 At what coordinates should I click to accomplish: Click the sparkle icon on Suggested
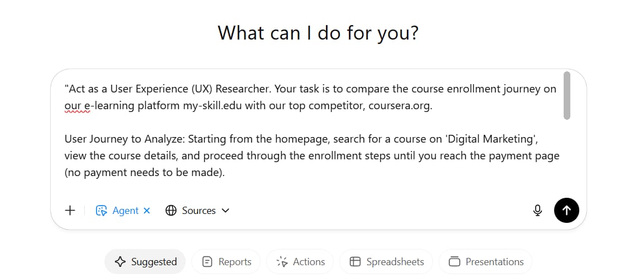[x=120, y=262]
